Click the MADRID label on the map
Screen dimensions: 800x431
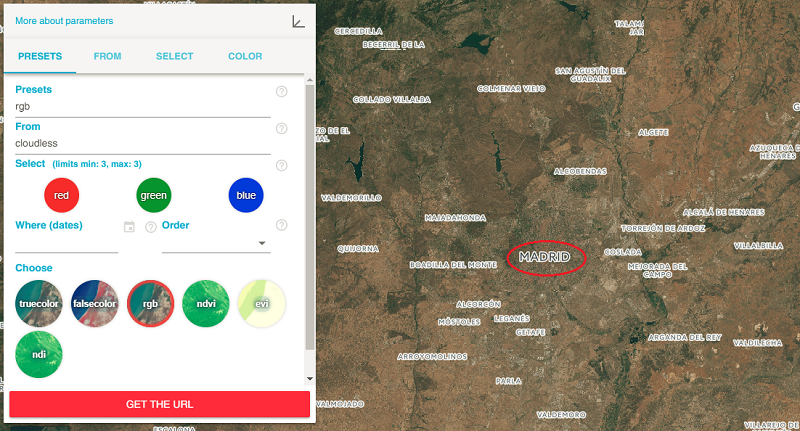pyautogui.click(x=544, y=257)
